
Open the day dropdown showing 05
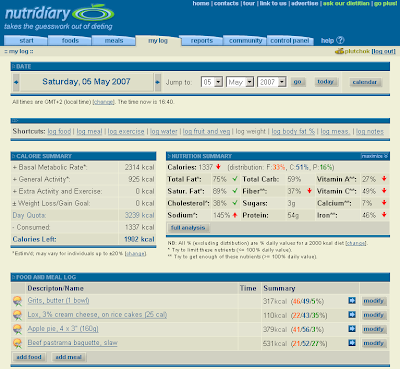click(212, 82)
